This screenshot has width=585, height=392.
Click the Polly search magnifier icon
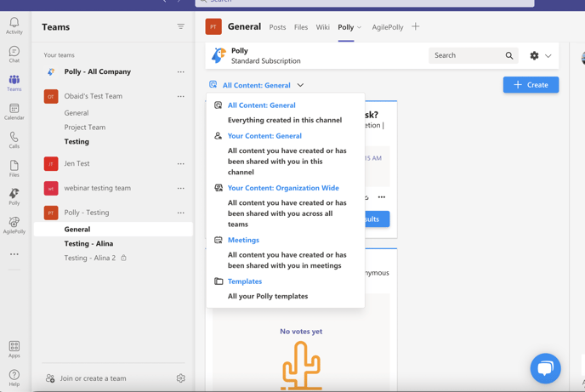click(x=509, y=55)
